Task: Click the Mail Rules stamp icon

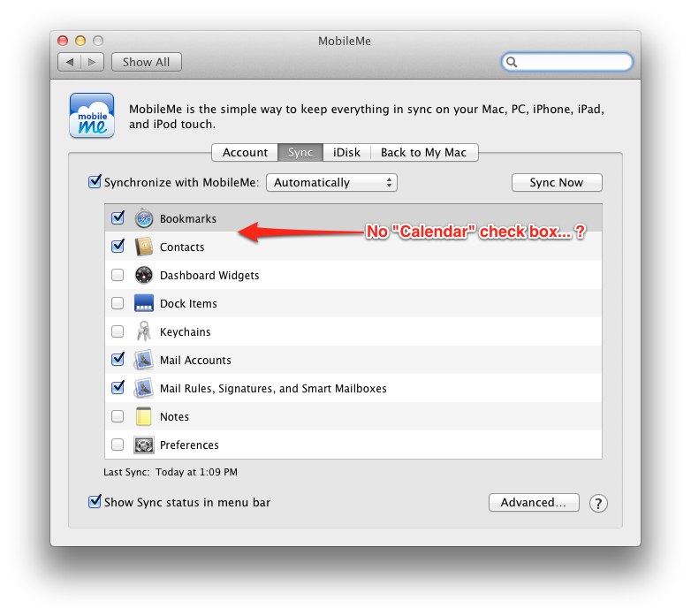Action: point(144,388)
